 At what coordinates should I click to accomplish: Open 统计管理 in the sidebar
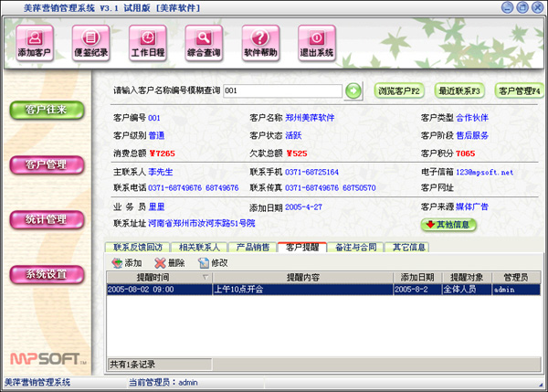[44, 219]
